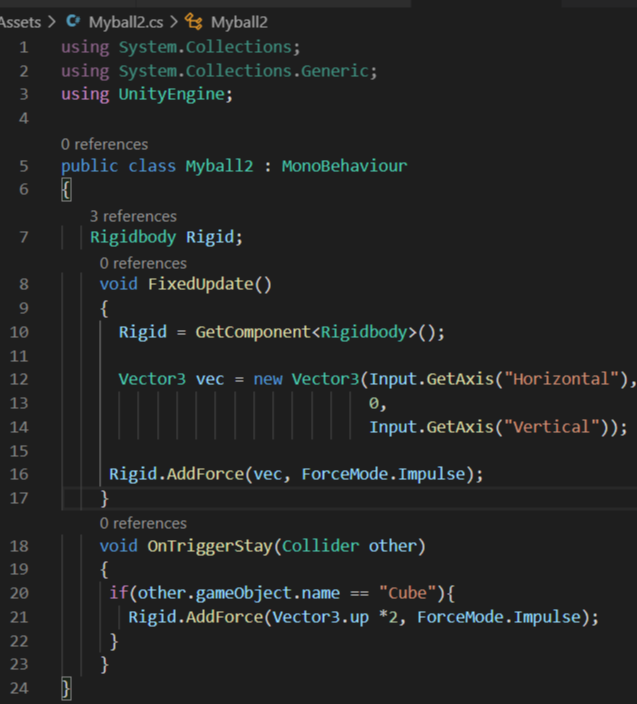Click 'vec' variable declaration on line 12

(210, 380)
